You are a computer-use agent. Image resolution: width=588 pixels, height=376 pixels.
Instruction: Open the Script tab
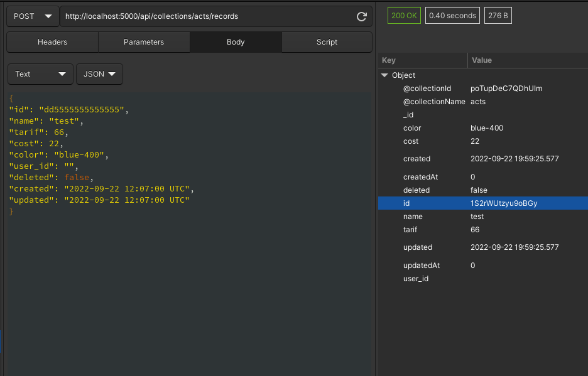point(326,41)
